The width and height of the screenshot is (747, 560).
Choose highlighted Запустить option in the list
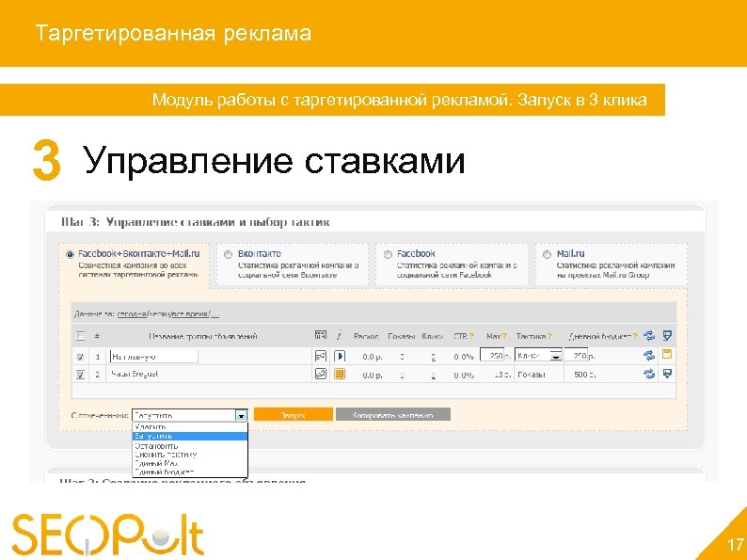190,436
